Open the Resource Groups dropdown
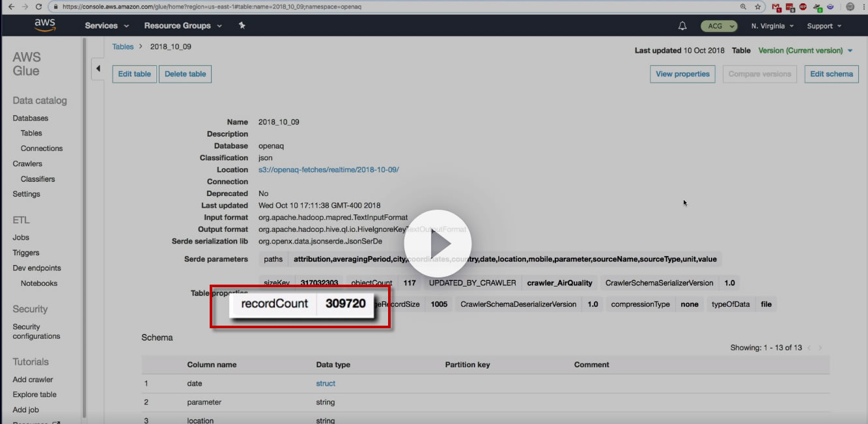The height and width of the screenshot is (424, 868). (x=183, y=26)
